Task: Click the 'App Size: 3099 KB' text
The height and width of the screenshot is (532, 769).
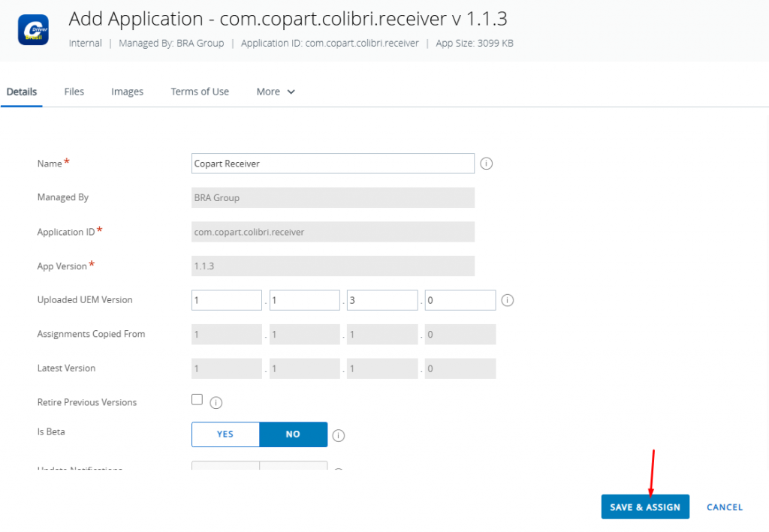Action: coord(475,43)
